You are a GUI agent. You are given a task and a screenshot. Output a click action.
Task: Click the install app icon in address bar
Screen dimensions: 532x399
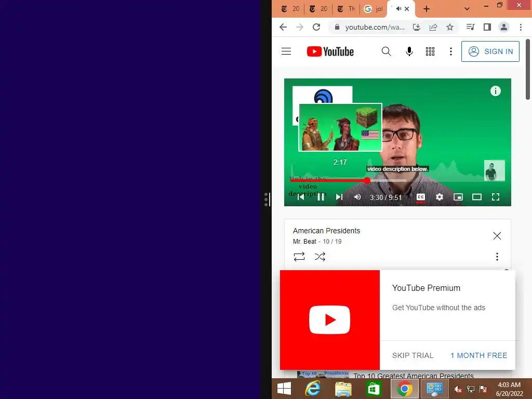(x=416, y=27)
